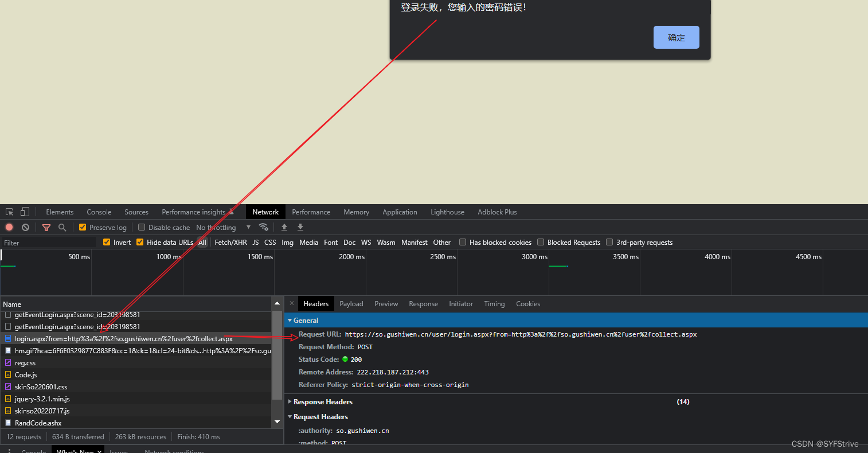Toggle the red filter funnel icon
Screen dimensions: 868x453
[46, 227]
